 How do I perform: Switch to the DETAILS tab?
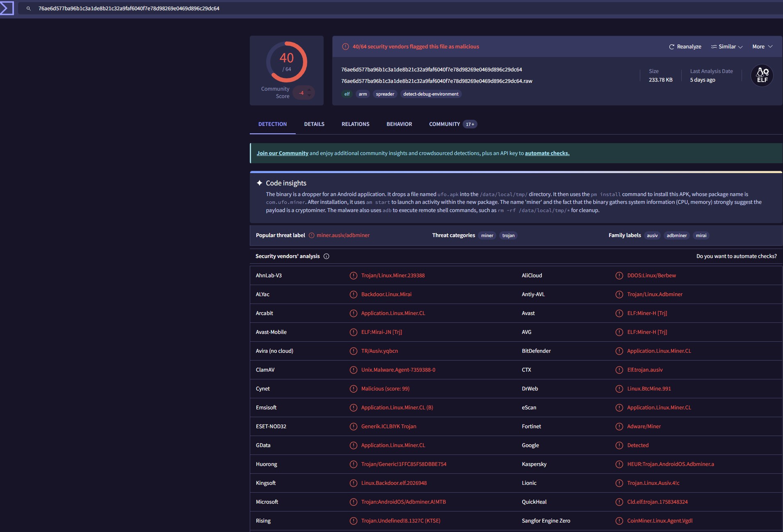[314, 124]
